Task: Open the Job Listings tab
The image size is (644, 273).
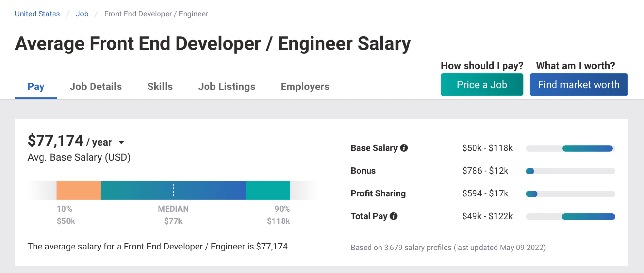Action: [x=226, y=86]
